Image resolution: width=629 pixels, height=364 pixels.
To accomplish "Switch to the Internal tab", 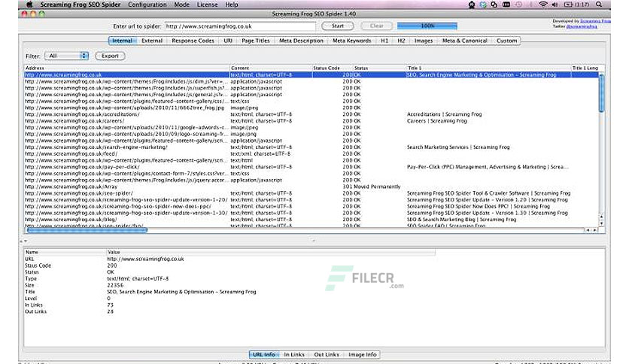I will click(x=123, y=41).
